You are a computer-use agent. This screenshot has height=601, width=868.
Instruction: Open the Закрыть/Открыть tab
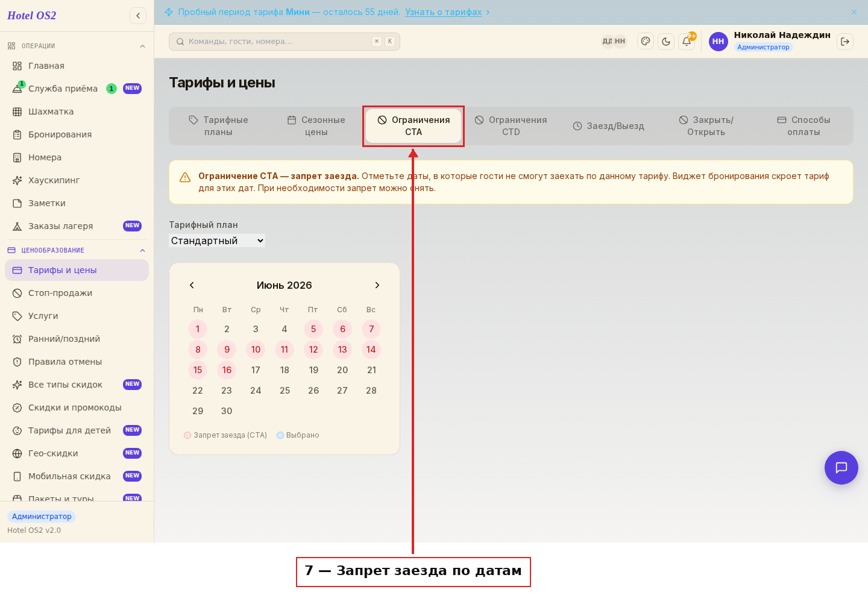706,126
